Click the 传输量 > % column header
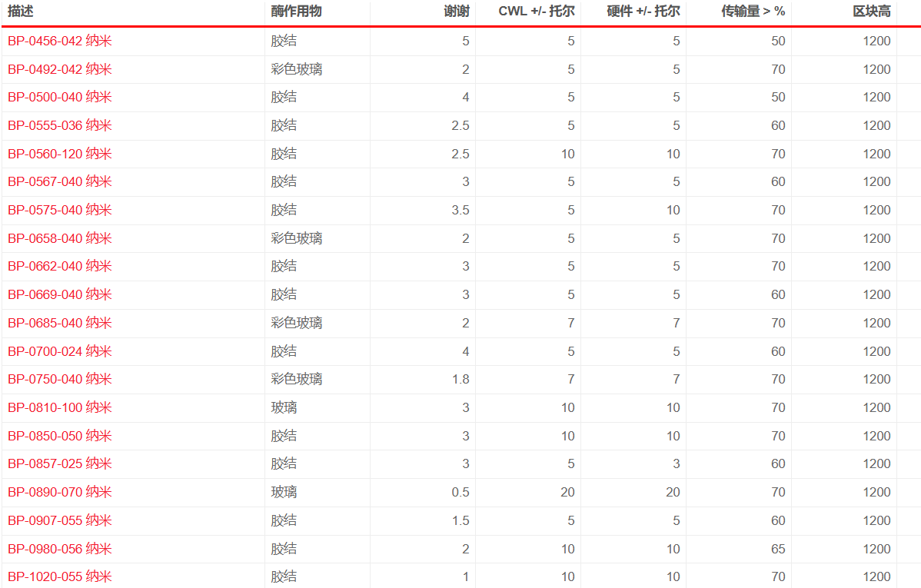Image resolution: width=921 pixels, height=588 pixels. (x=753, y=12)
